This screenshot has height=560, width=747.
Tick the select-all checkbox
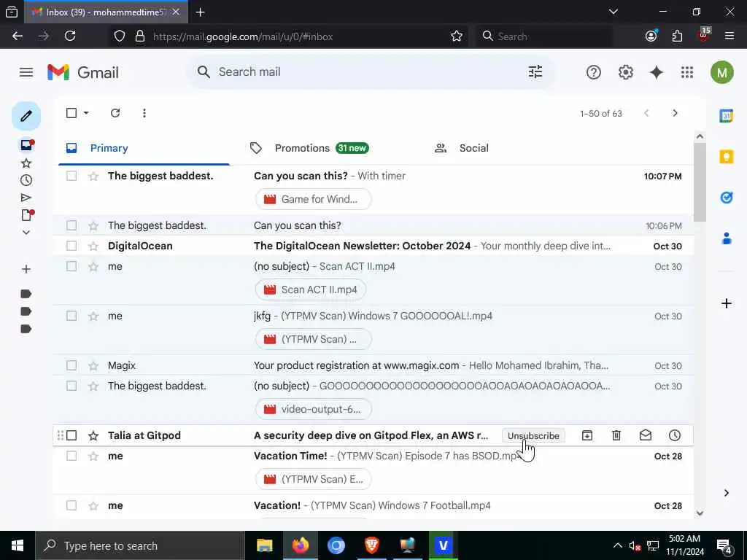(71, 113)
